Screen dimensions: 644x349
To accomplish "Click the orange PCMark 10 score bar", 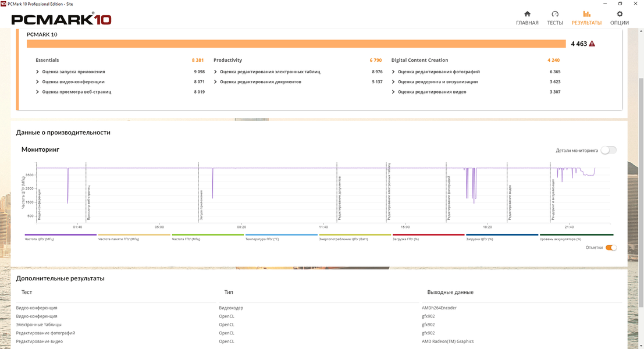I will point(296,44).
